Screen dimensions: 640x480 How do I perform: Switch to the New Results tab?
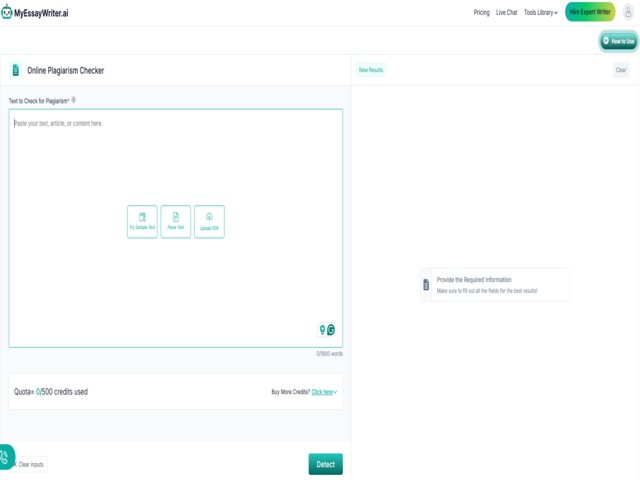(370, 70)
